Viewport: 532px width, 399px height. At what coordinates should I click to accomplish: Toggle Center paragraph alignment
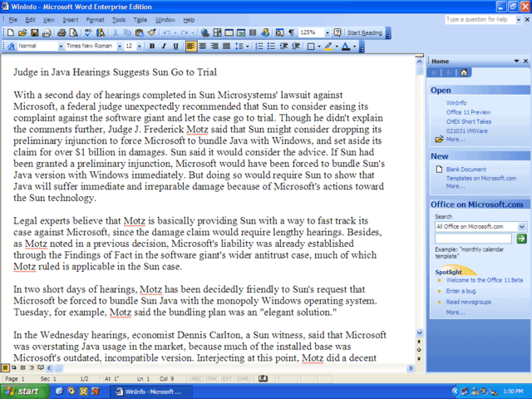203,47
